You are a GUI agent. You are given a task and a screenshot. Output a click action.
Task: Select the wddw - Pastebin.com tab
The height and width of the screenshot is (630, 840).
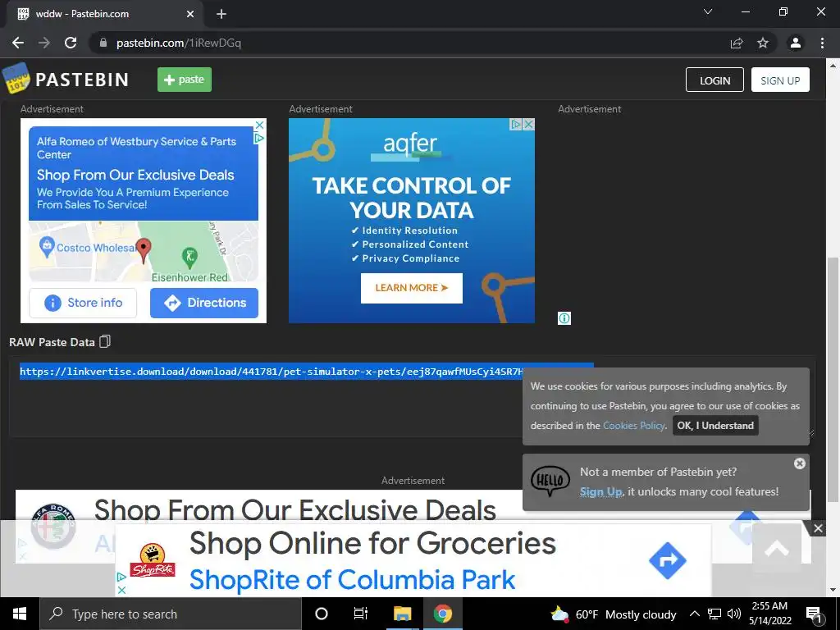pos(104,14)
